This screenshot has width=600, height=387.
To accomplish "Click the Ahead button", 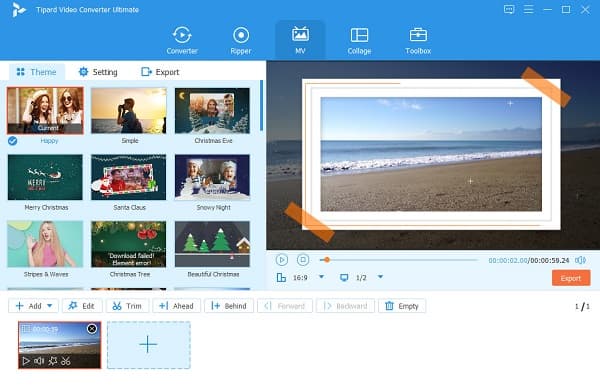I will tap(176, 306).
